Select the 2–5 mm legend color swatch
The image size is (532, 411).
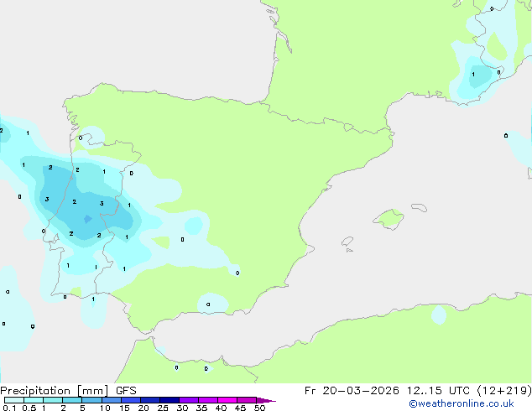pyautogui.click(x=72, y=400)
